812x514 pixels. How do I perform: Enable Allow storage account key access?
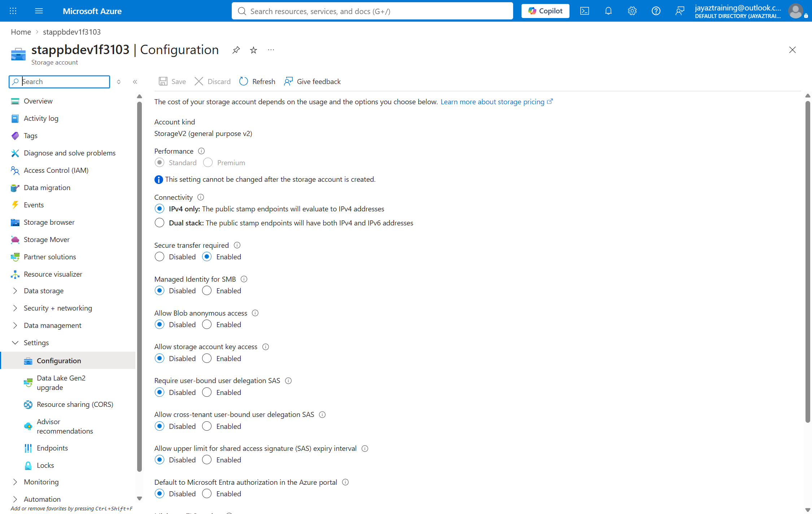207,359
